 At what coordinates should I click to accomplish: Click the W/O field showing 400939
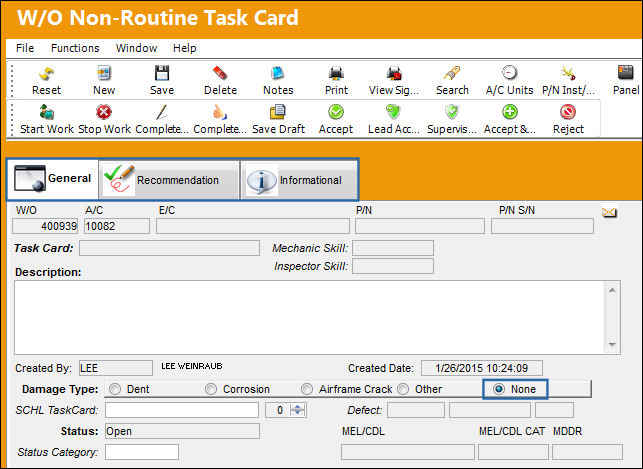(45, 226)
